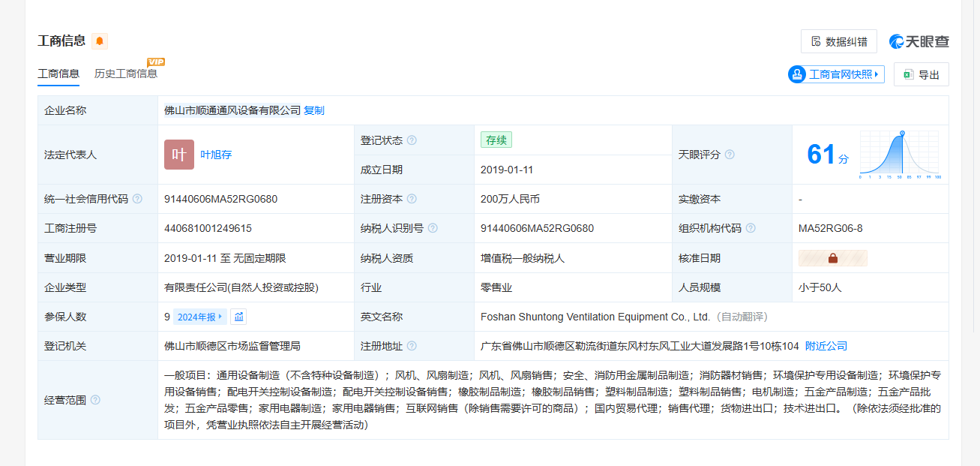Screen dimensions: 980x466
Task: Open the 附近公司 nearby companies link
Action: (x=826, y=346)
